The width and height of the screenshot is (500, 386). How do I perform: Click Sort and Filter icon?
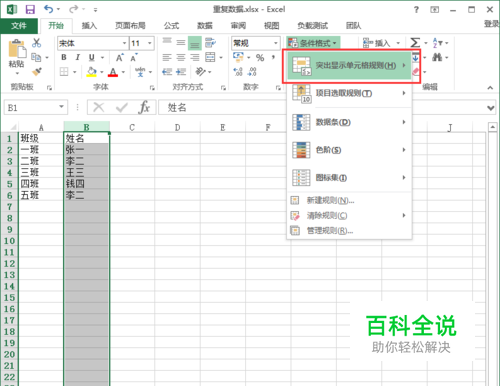click(x=437, y=43)
